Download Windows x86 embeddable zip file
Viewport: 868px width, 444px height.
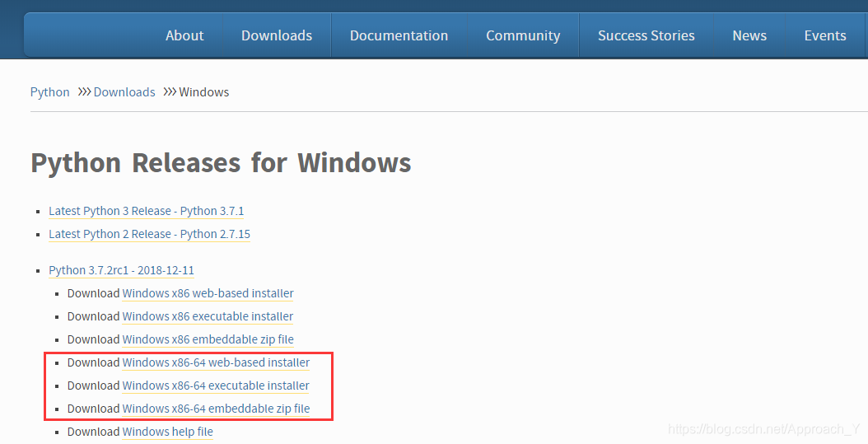208,339
